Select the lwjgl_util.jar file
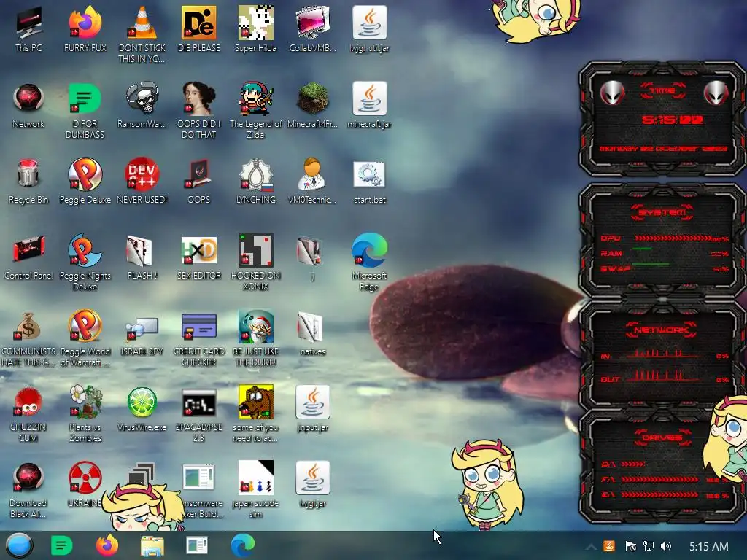The width and height of the screenshot is (747, 560). (x=370, y=29)
